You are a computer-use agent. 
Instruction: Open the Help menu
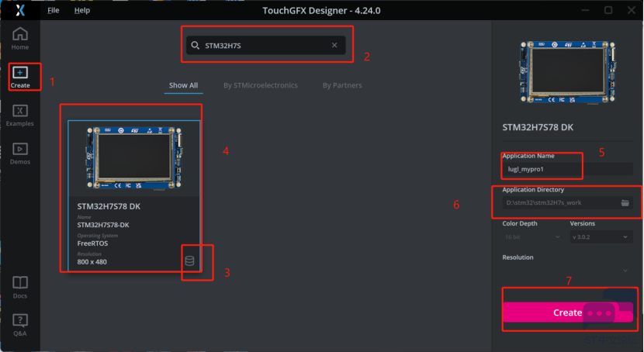(x=82, y=10)
